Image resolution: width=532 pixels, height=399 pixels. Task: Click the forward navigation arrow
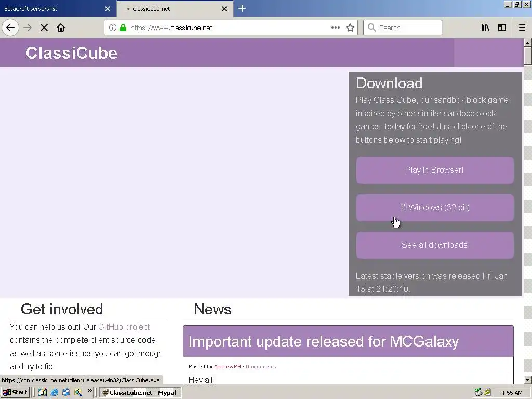[28, 28]
